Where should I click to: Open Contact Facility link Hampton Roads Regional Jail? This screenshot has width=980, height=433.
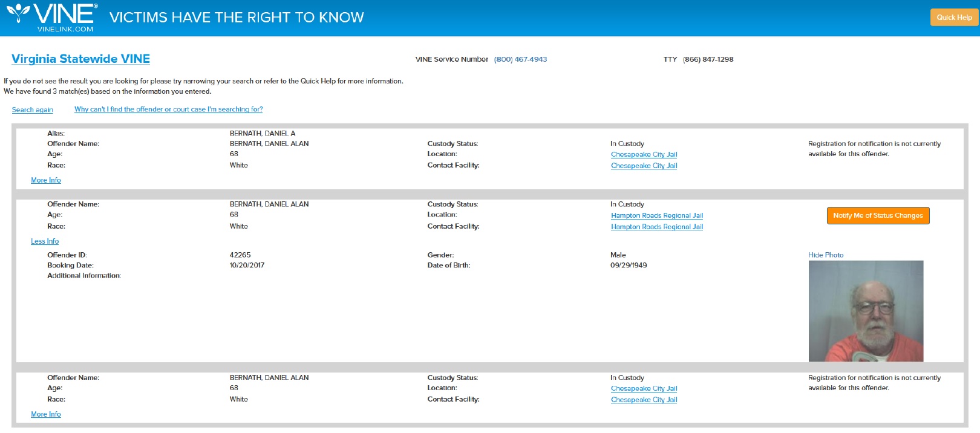point(656,227)
